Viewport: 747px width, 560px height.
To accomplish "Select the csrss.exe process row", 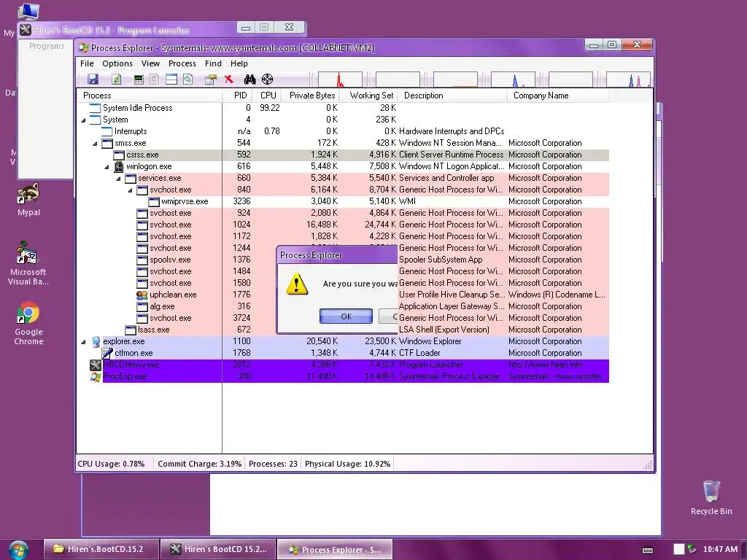I will 343,155.
